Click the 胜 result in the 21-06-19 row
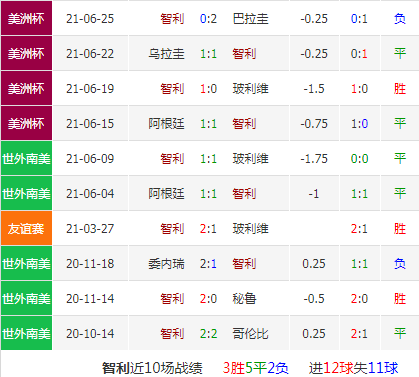This screenshot has height=377, width=419. click(400, 89)
